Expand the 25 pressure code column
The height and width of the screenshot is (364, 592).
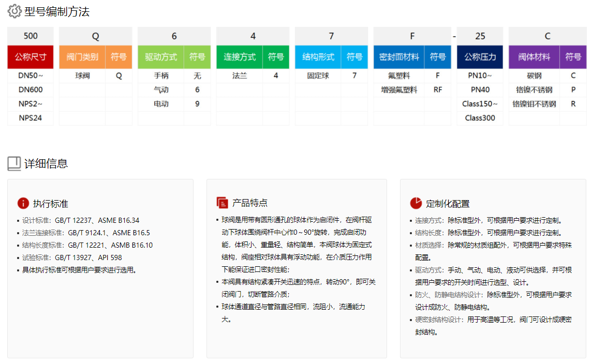coord(479,34)
